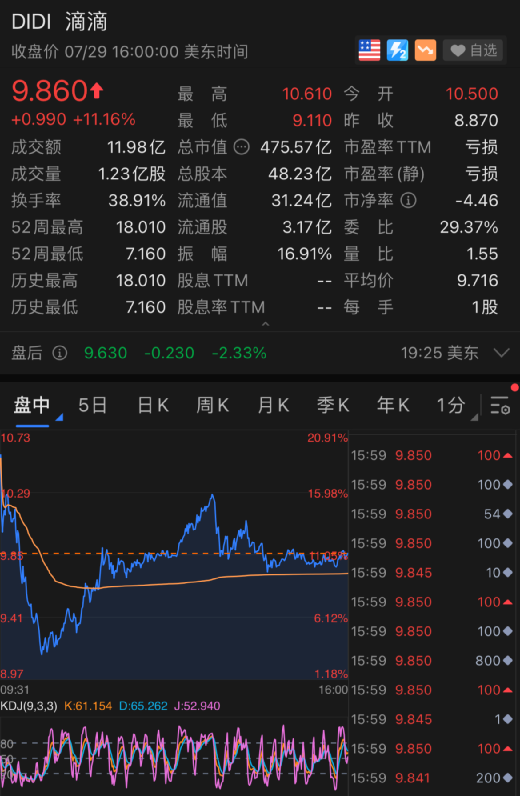520x796 pixels.
Task: Tap the KDJ(9,3,3) indicator label
Action: coord(29,706)
